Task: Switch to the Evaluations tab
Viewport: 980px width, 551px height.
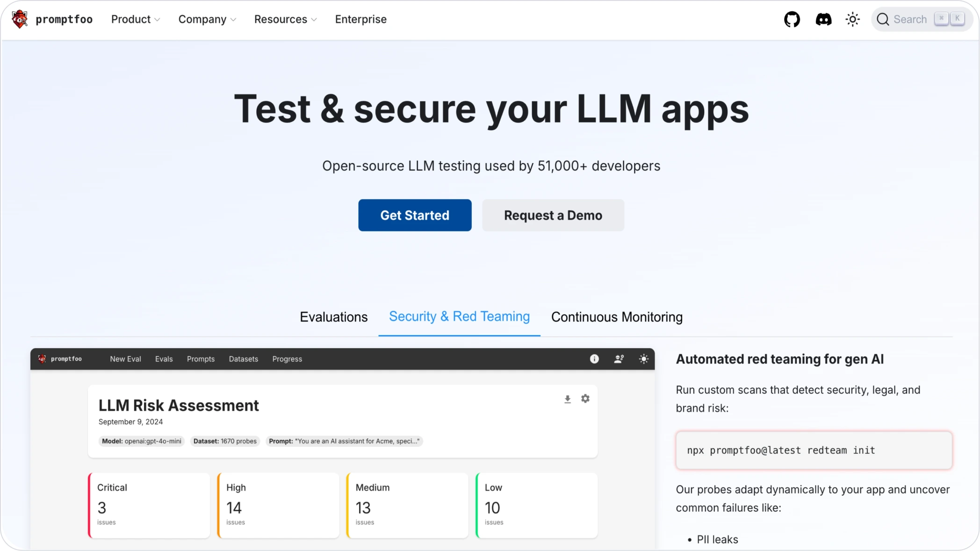Action: 333,317
